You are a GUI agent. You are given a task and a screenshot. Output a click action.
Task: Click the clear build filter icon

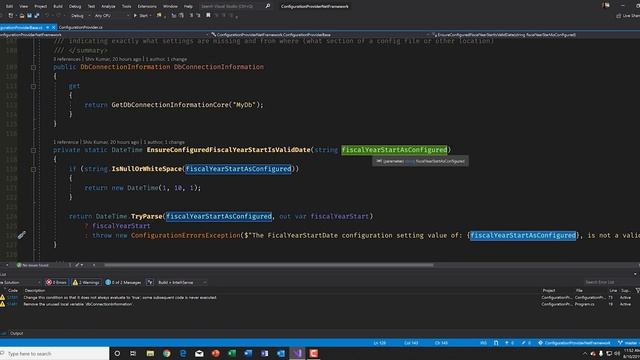pos(150,282)
